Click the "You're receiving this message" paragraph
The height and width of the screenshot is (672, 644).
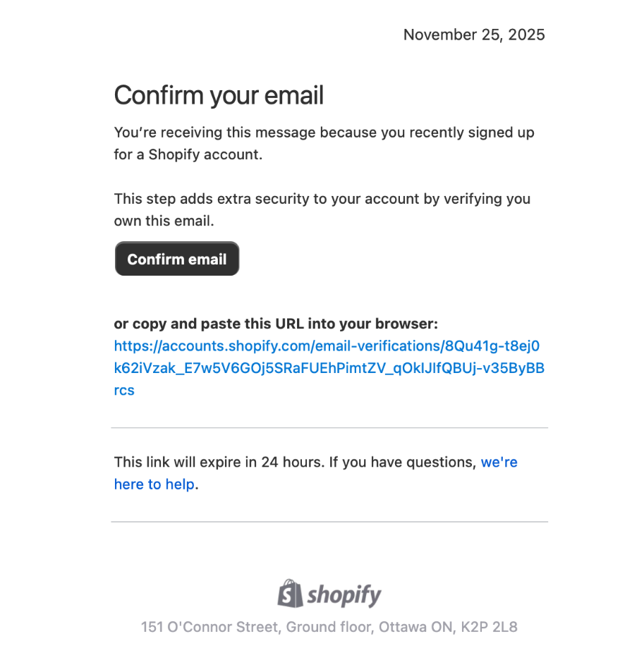(x=324, y=133)
